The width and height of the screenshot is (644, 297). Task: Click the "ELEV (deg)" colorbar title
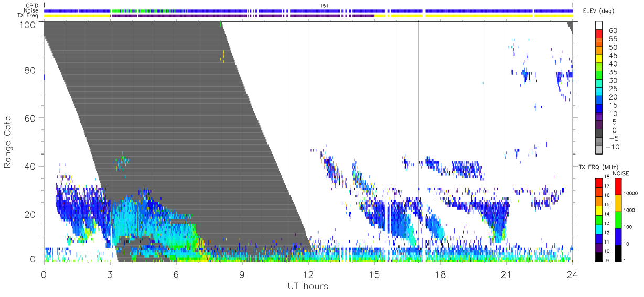(598, 11)
